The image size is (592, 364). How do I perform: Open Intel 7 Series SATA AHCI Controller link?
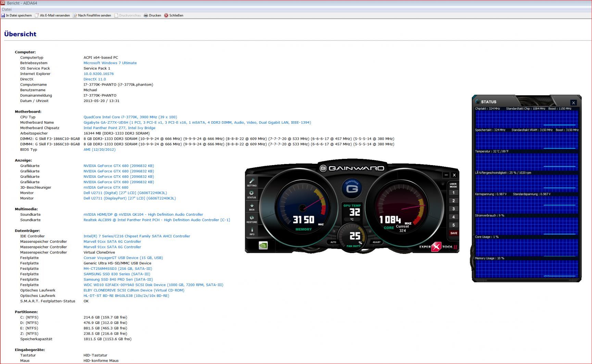coord(137,236)
